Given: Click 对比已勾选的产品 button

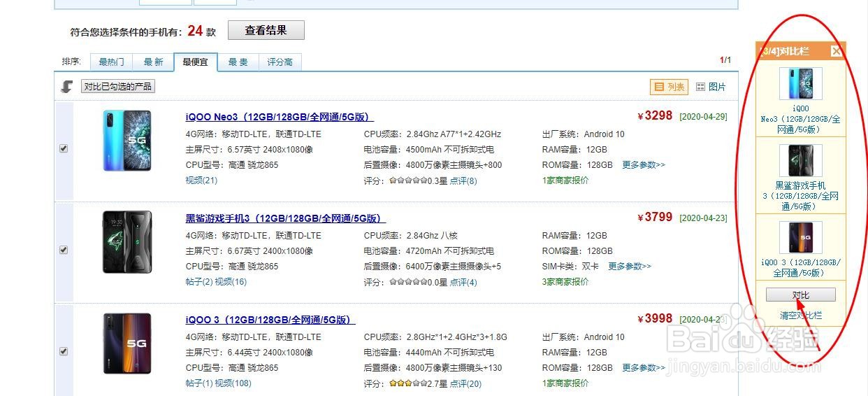Looking at the screenshot, I should pyautogui.click(x=118, y=87).
